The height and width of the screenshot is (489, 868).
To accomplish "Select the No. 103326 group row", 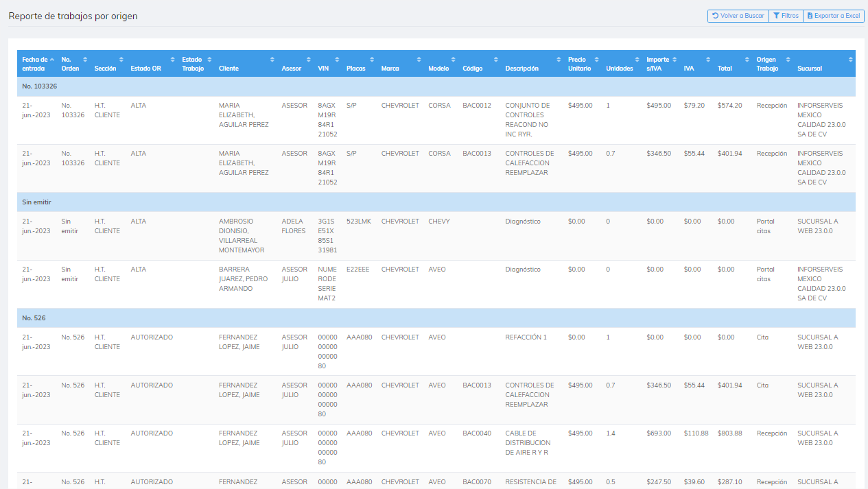I will 436,86.
